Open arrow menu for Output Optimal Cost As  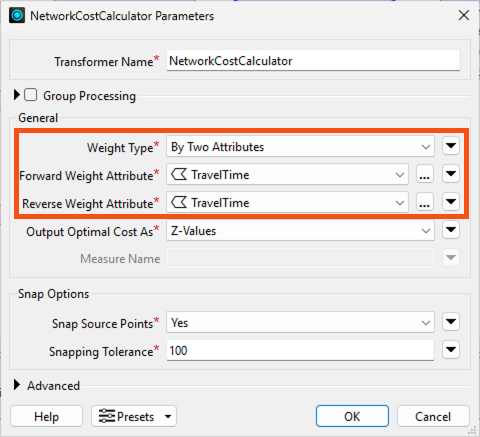pyautogui.click(x=451, y=230)
